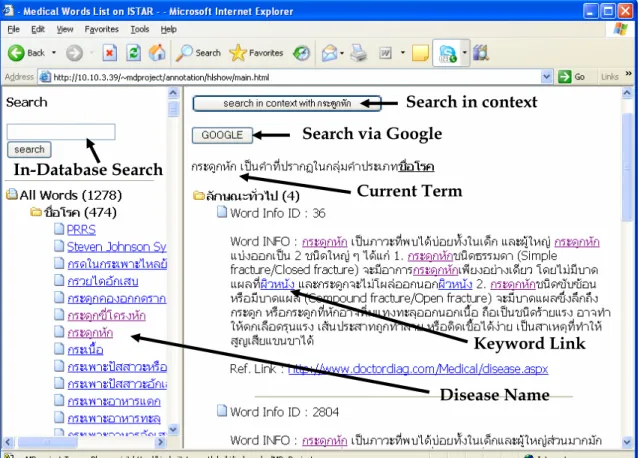
Task: Open the กรดในกระเพาะไหลย้ link
Action: click(117, 264)
